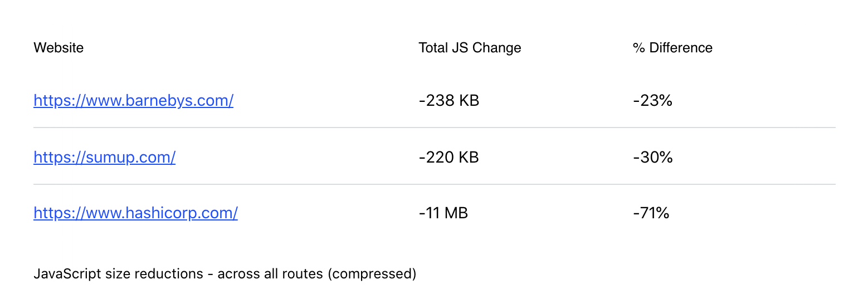Open the sumup.com link

pyautogui.click(x=105, y=158)
